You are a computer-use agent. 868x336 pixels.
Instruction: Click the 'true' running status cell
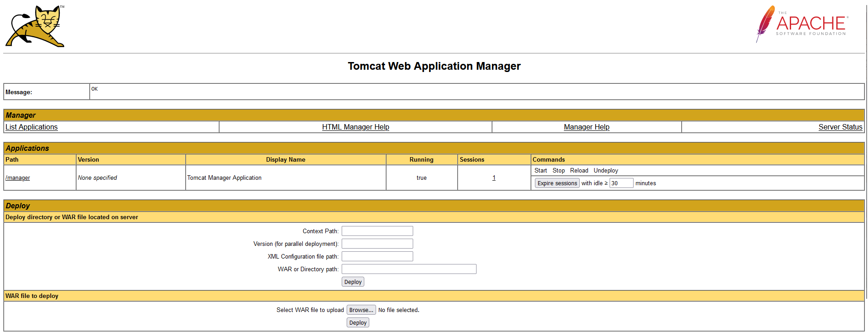click(422, 178)
